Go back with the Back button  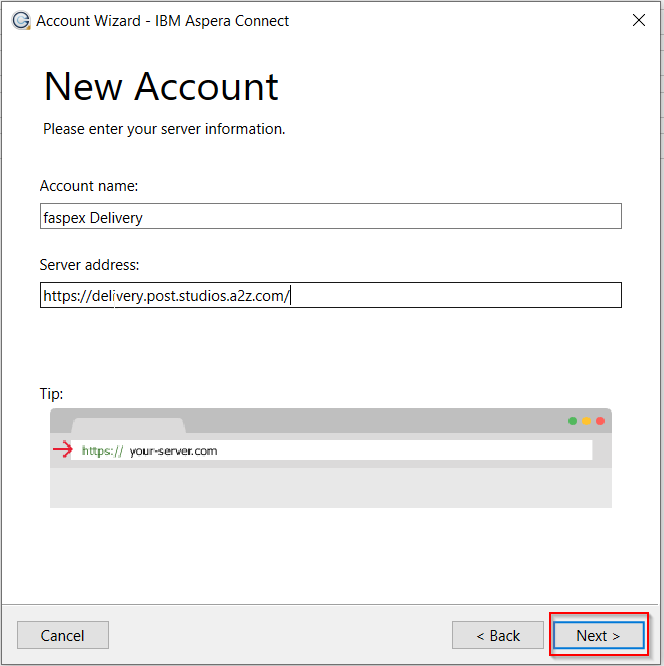498,635
